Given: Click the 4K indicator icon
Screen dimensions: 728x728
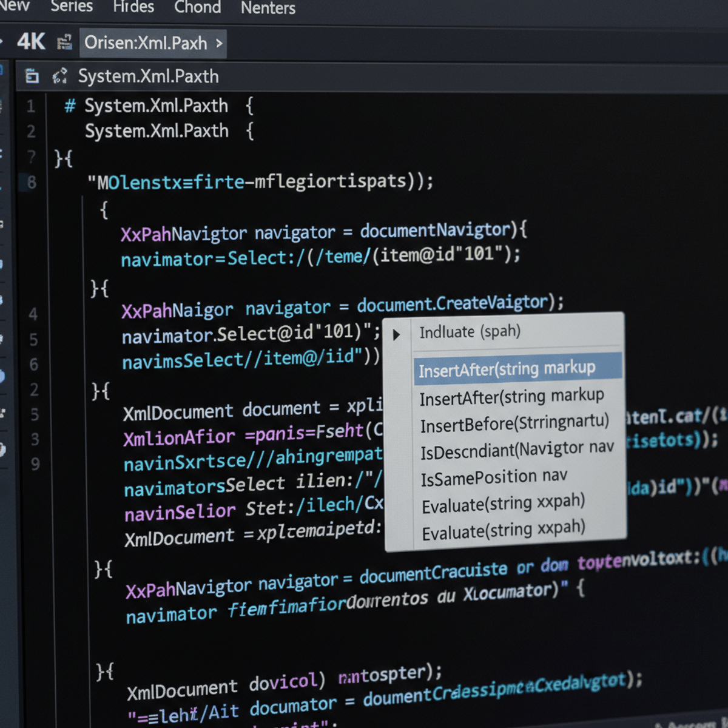Looking at the screenshot, I should pos(32,42).
